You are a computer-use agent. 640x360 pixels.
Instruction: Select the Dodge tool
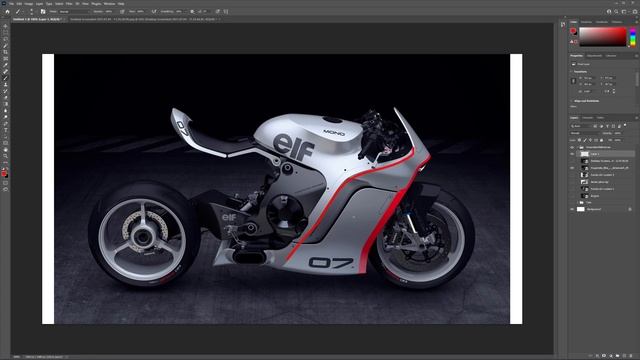5,117
